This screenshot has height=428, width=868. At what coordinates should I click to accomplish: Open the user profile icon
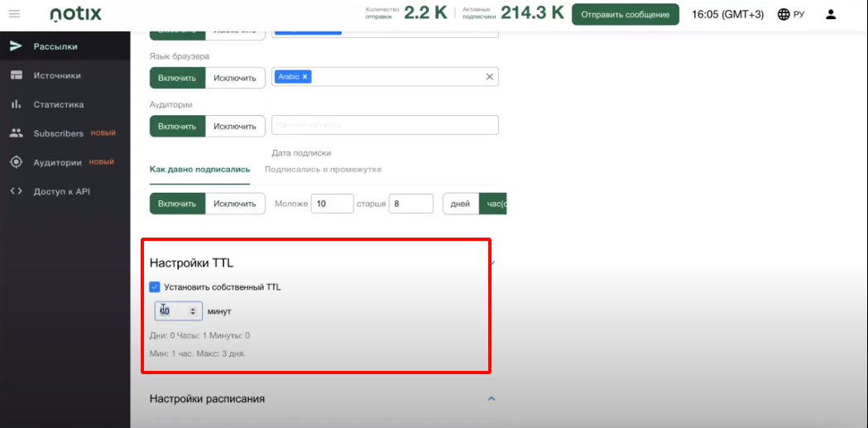pos(831,14)
